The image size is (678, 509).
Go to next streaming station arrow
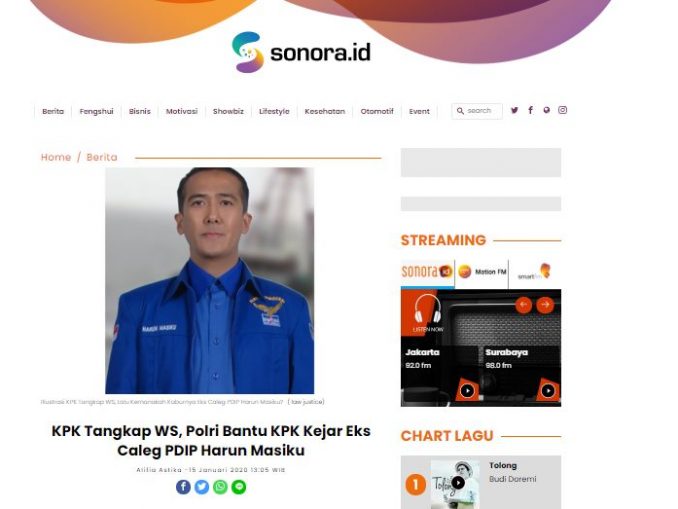545,304
